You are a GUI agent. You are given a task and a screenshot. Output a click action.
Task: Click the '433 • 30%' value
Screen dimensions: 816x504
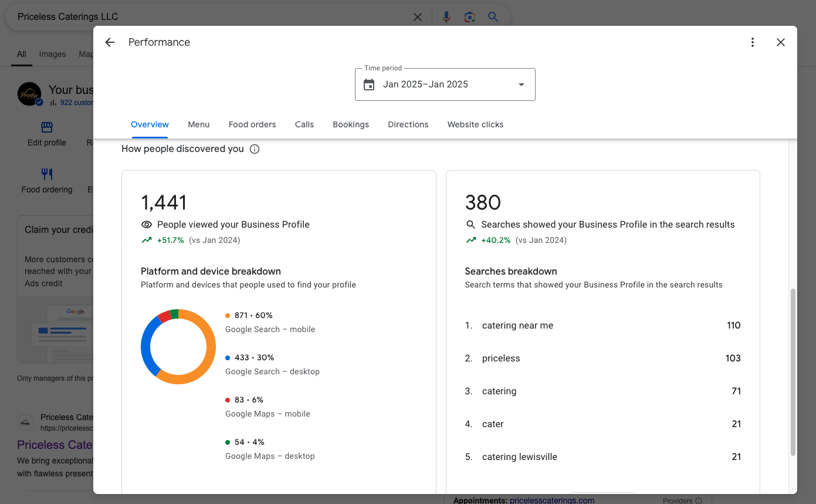[255, 358]
